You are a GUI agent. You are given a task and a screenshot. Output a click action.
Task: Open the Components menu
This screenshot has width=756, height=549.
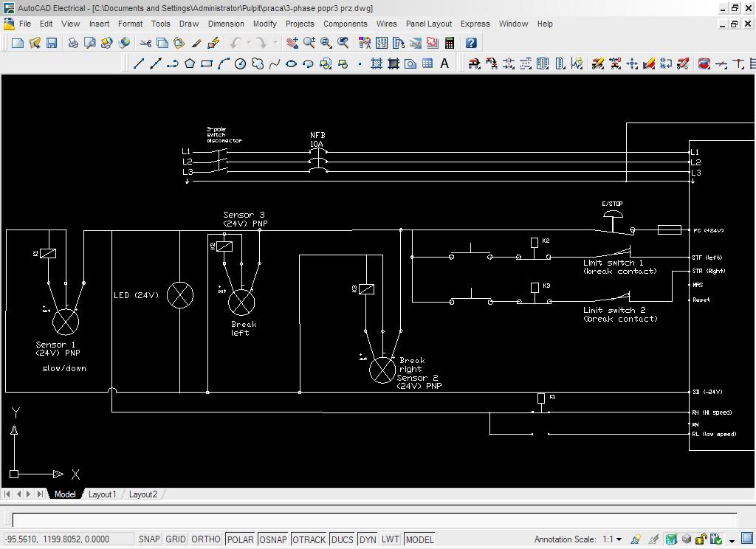click(x=345, y=24)
